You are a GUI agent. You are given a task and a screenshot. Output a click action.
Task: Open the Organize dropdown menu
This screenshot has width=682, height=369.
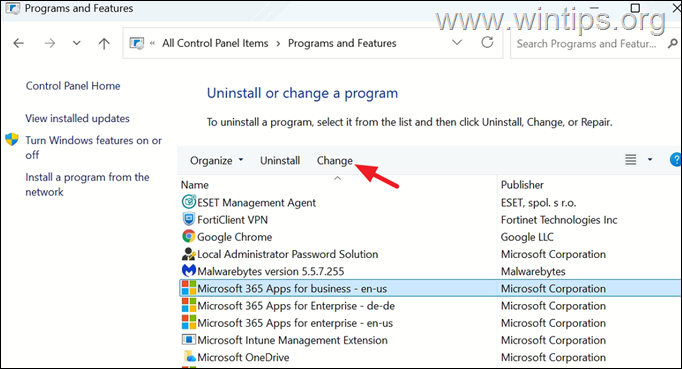[x=216, y=161]
